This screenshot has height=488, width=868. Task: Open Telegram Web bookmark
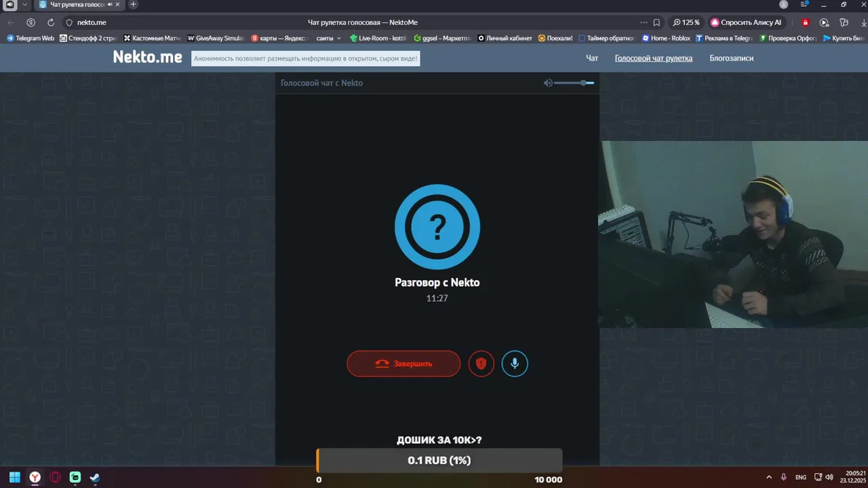(x=31, y=39)
